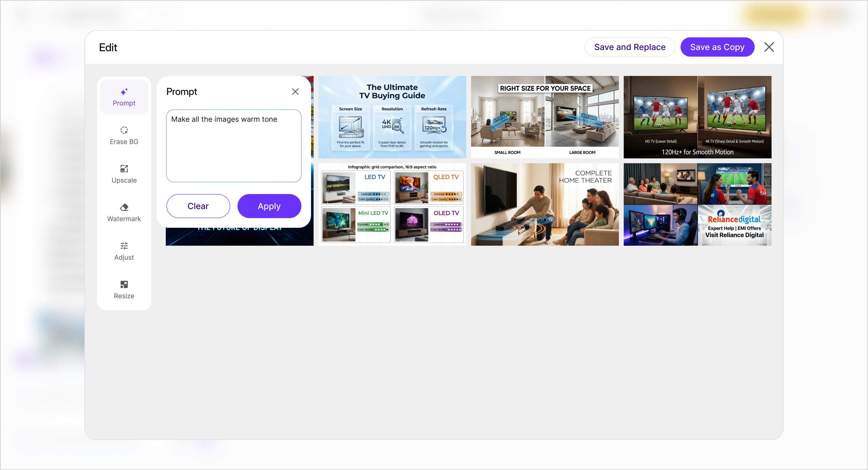This screenshot has width=868, height=470.
Task: Open the Adjust sliders tool
Action: [124, 251]
